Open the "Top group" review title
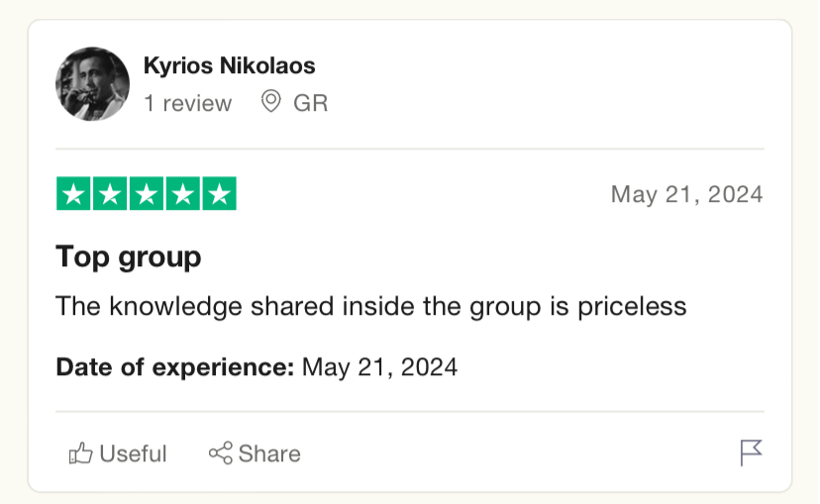The image size is (820, 504). pos(128,257)
